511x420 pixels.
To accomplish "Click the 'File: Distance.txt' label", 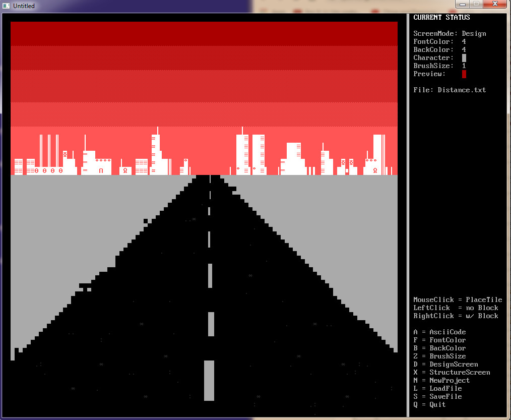I will tap(450, 90).
